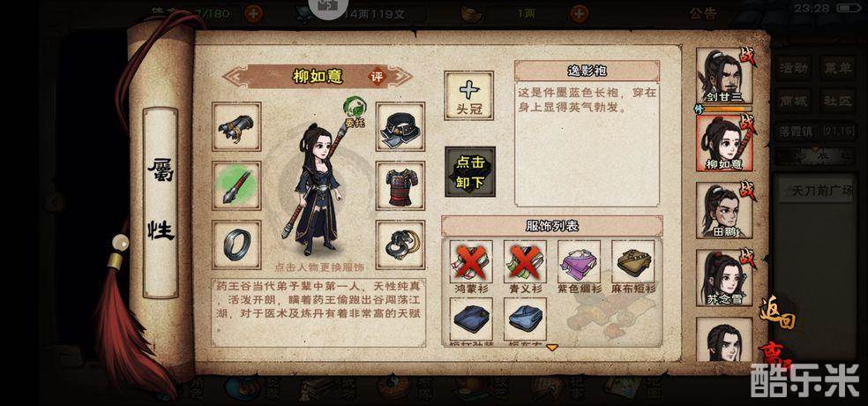Select character 剑甘三 portrait
The width and height of the screenshot is (868, 406).
coord(724,76)
